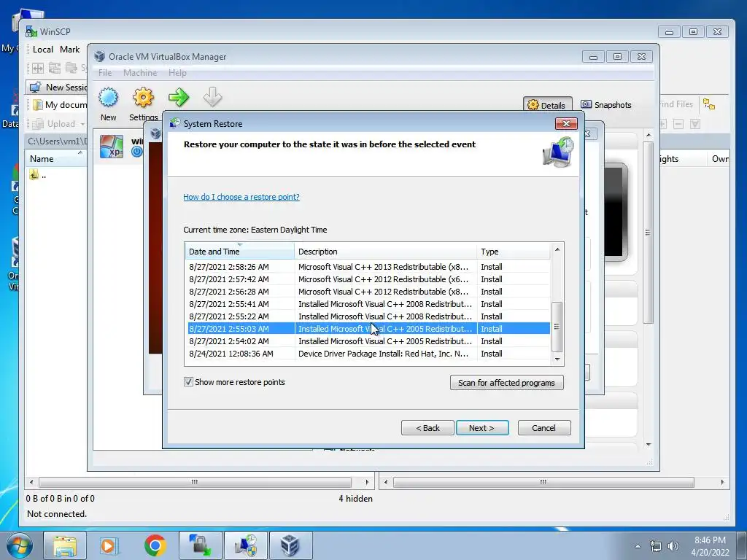747x560 pixels.
Task: Click Next button in System Restore
Action: pyautogui.click(x=482, y=427)
